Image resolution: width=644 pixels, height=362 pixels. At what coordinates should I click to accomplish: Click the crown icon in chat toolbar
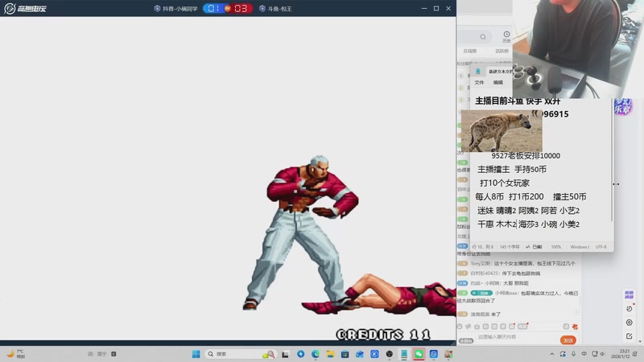click(x=477, y=327)
